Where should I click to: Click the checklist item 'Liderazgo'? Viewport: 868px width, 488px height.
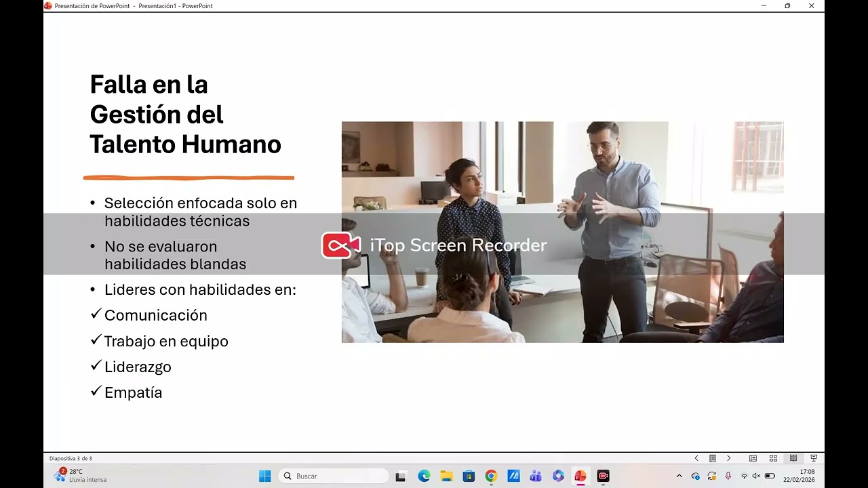(138, 367)
